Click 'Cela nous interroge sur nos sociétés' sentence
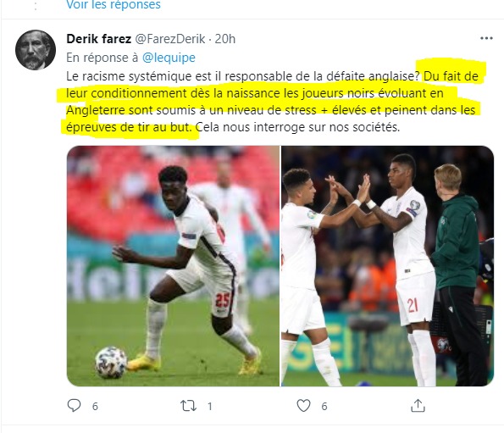Screen dimensions: 504x433 (297, 127)
